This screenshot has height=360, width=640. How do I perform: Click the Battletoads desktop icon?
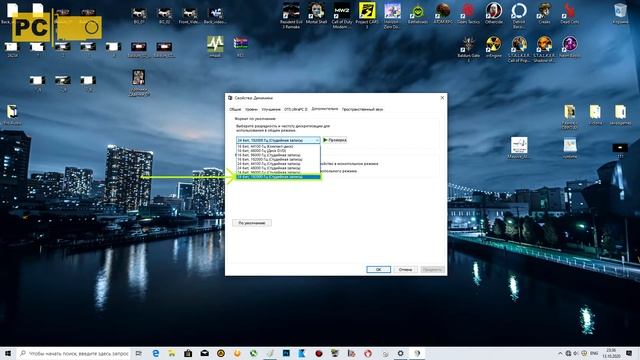[x=418, y=13]
